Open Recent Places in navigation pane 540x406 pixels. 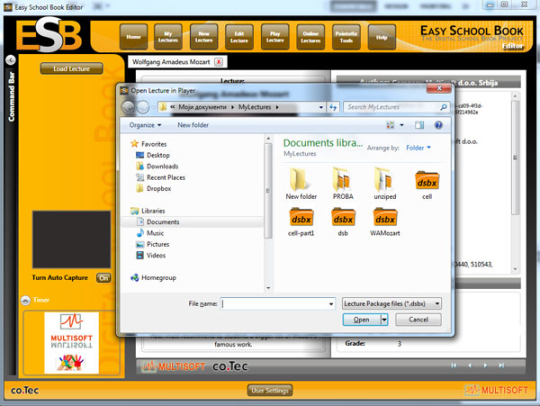(x=161, y=177)
